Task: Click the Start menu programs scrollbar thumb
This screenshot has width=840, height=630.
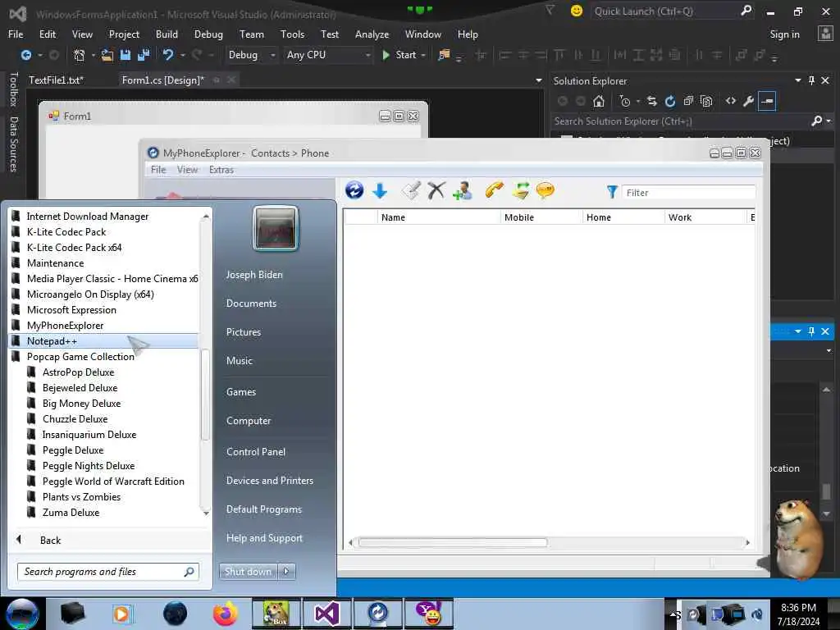Action: pyautogui.click(x=204, y=394)
